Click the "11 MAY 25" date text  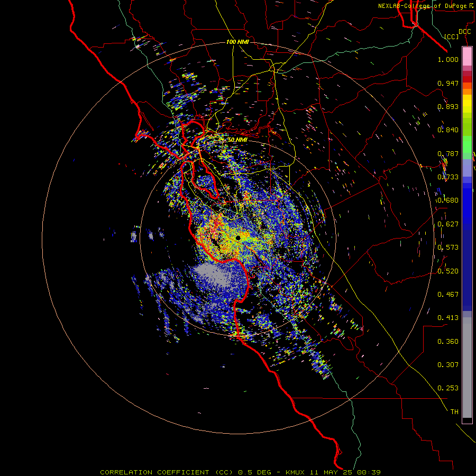(x=332, y=472)
